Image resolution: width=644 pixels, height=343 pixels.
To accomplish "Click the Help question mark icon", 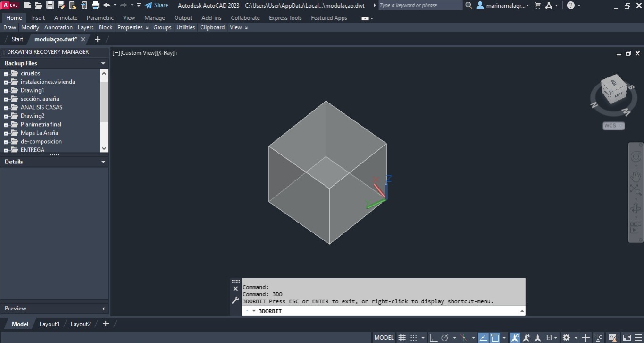I will pos(571,5).
